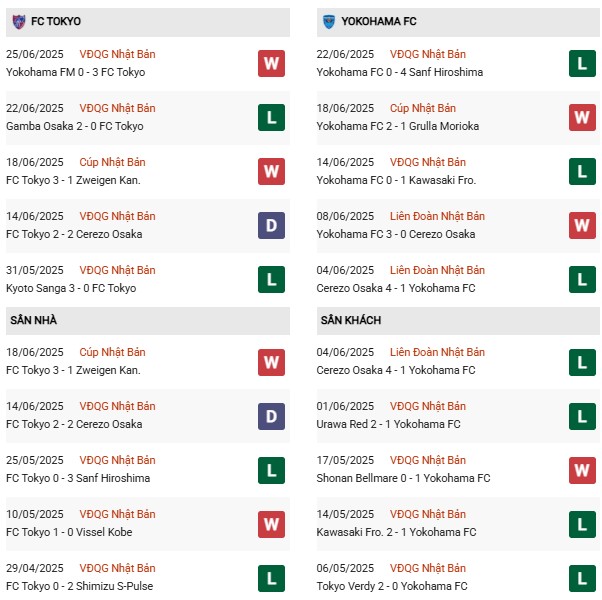The height and width of the screenshot is (600, 602).
Task: Click the L badge for Tokyo Verdy 2-0 Yokohama FC
Action: point(582,578)
